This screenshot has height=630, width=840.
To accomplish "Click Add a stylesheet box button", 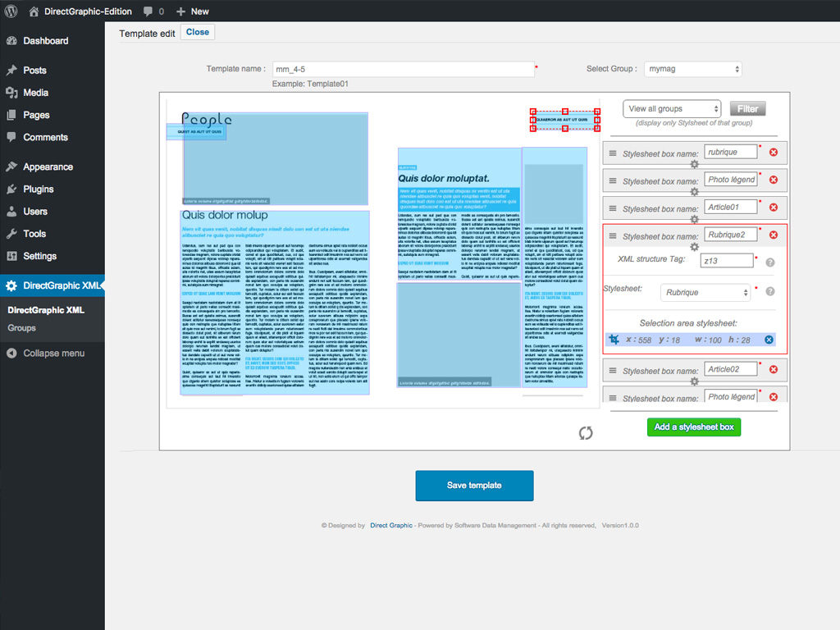I will [x=693, y=427].
